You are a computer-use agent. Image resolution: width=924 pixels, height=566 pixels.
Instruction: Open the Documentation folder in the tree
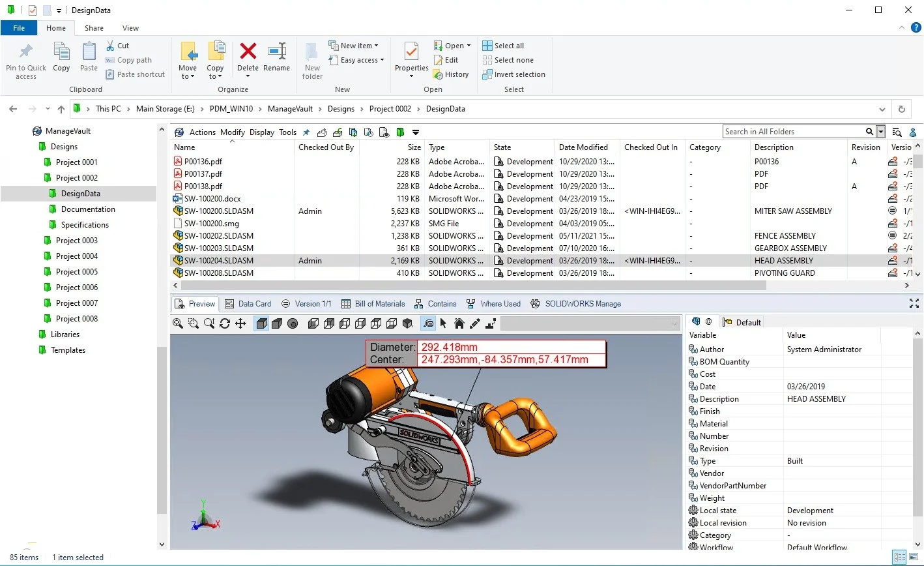point(88,209)
